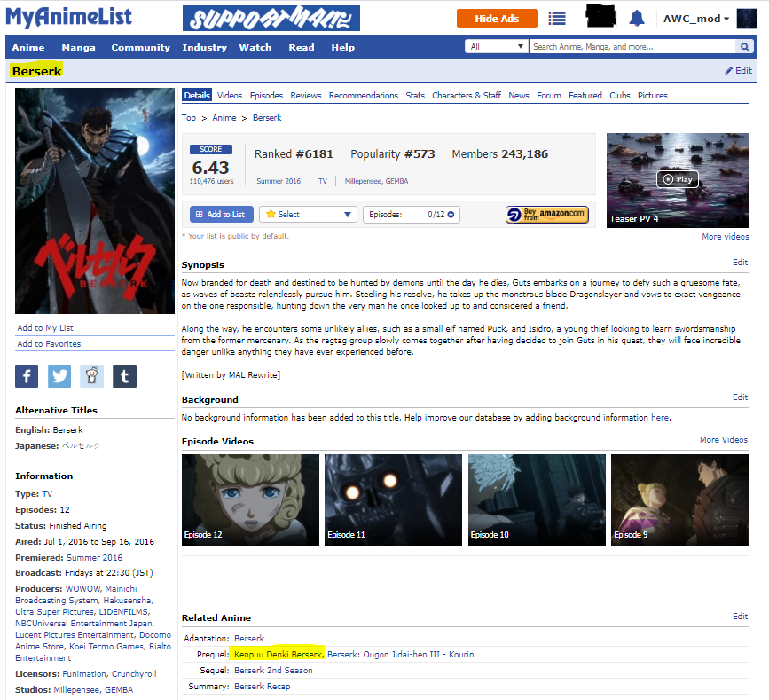Click Add to Favorites link

(49, 344)
